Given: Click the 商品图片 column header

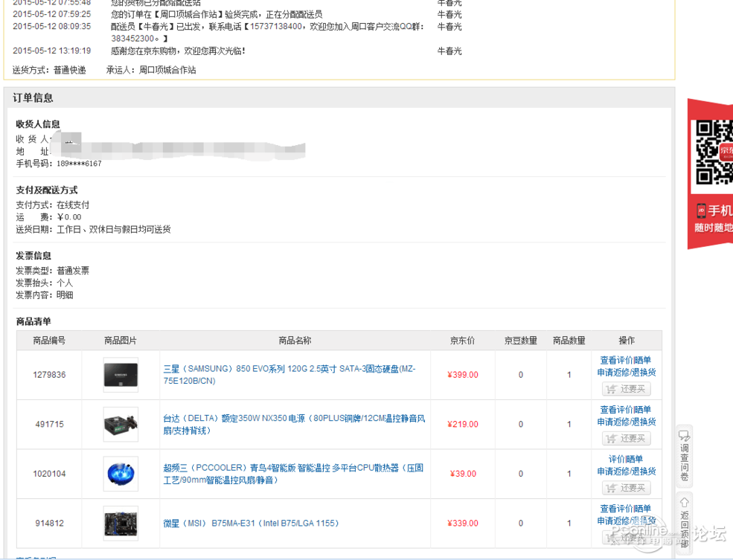Looking at the screenshot, I should (x=121, y=341).
